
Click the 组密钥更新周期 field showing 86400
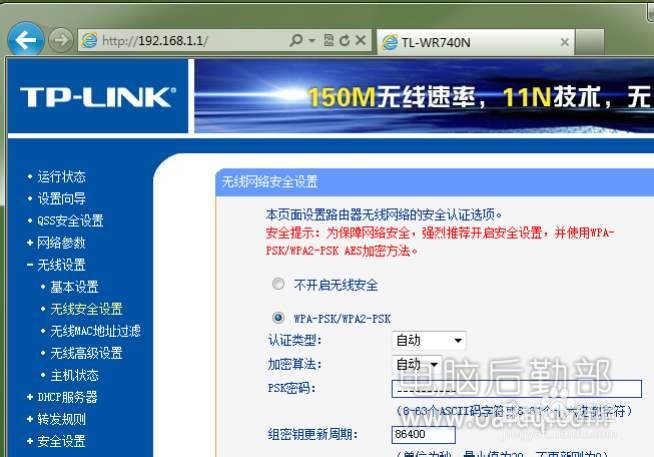(423, 434)
